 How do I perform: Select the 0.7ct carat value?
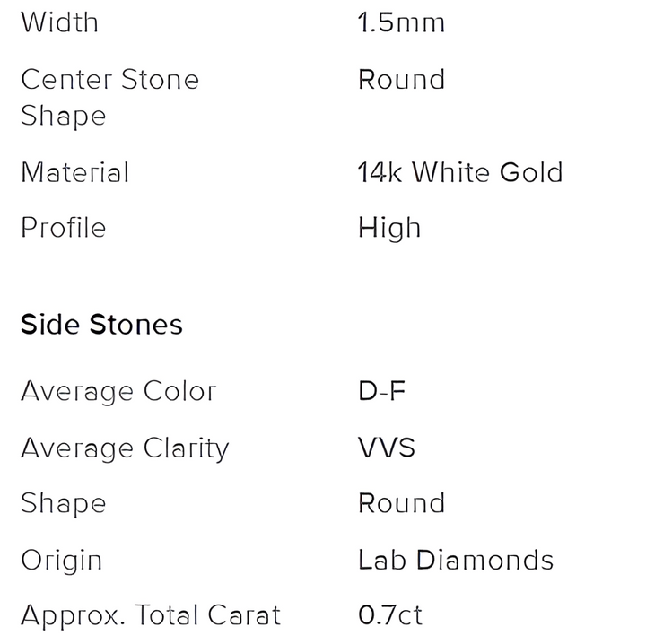[389, 616]
